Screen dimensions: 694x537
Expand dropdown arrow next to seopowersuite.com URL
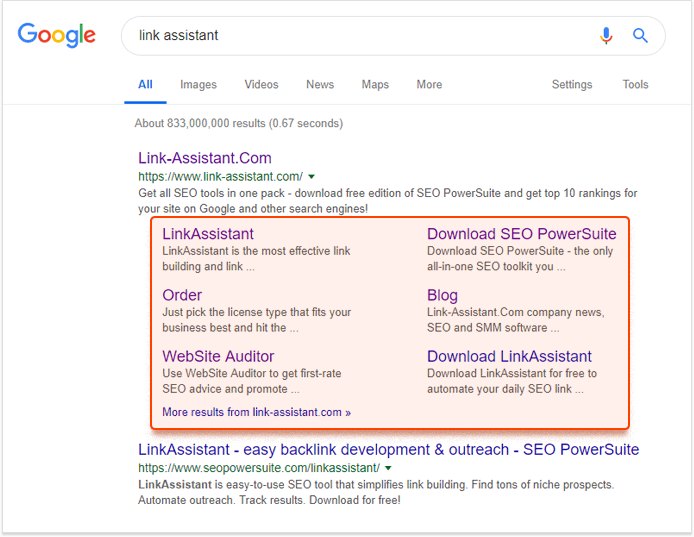pos(388,468)
